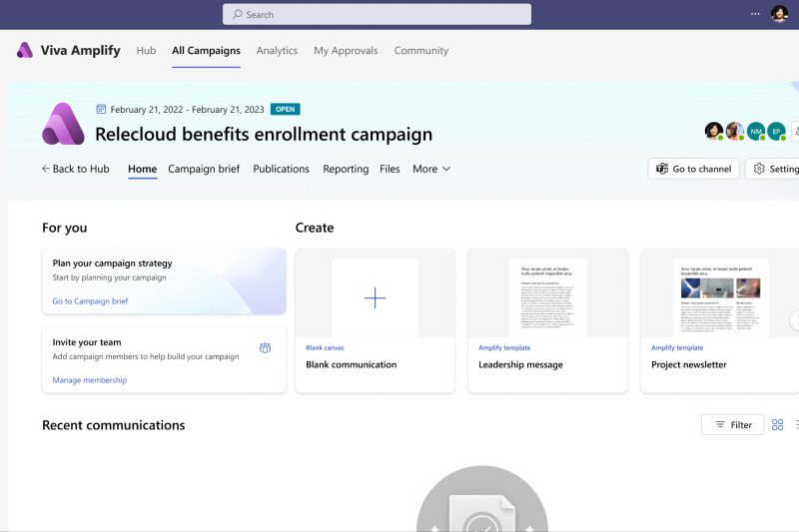Click 'Amplify template' label above Project newsletter
The width and height of the screenshot is (799, 532).
pyautogui.click(x=677, y=347)
